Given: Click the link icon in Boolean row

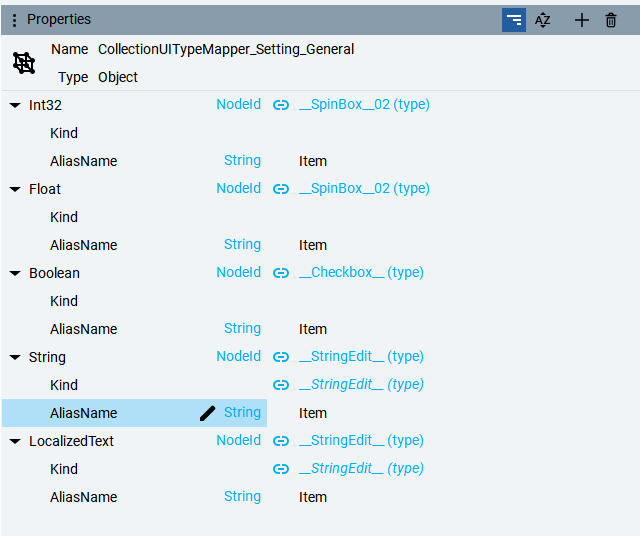Looking at the screenshot, I should (x=281, y=273).
